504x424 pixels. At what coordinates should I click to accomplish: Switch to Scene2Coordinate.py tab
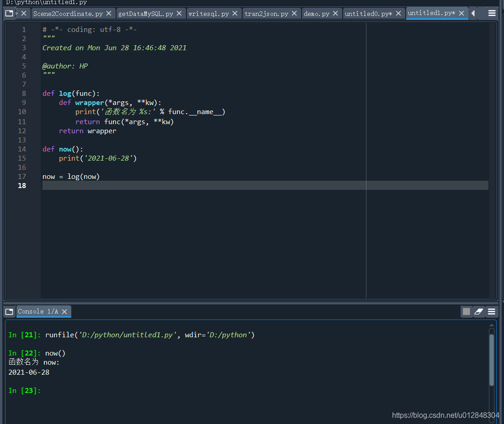(68, 14)
